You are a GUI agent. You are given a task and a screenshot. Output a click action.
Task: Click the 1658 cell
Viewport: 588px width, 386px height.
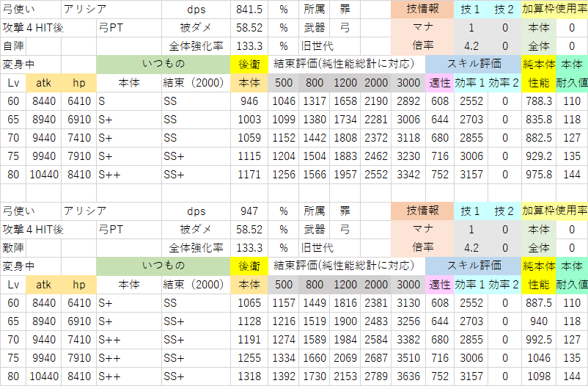[x=345, y=101]
